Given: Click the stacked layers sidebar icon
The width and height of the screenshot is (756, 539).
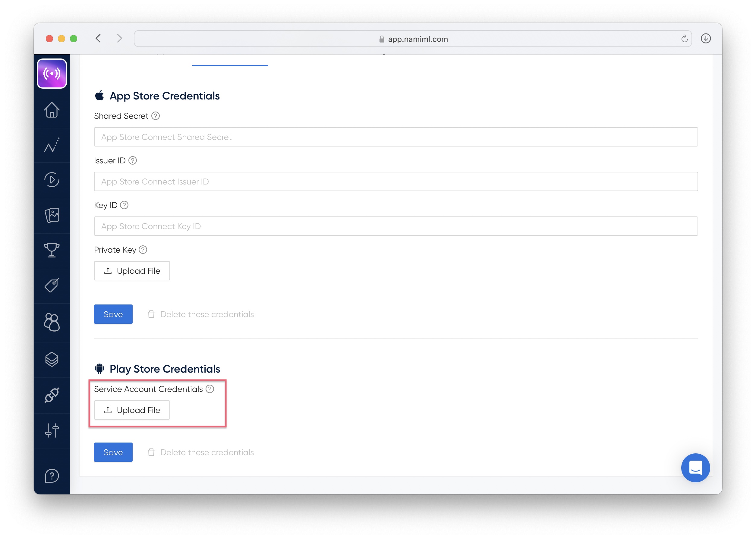Looking at the screenshot, I should [52, 359].
